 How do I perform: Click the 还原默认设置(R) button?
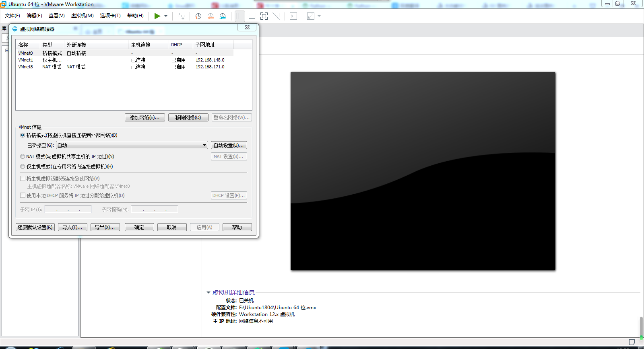(x=35, y=227)
